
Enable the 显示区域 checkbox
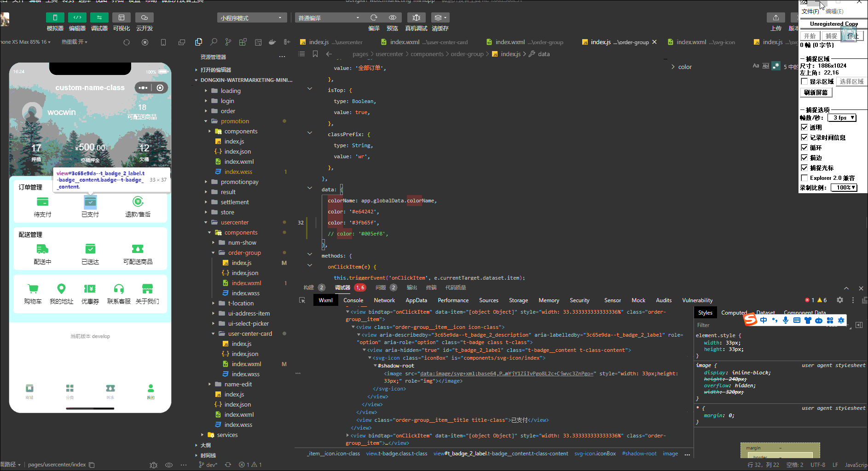(804, 81)
